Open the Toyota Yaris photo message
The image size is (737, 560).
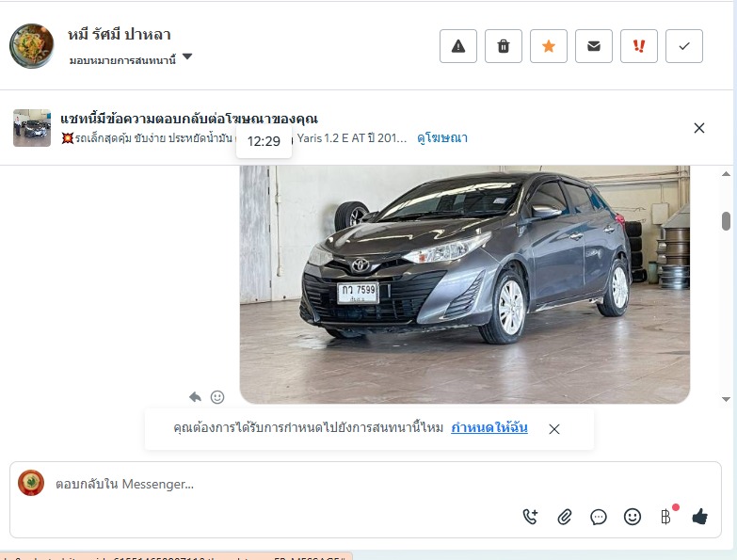point(464,284)
